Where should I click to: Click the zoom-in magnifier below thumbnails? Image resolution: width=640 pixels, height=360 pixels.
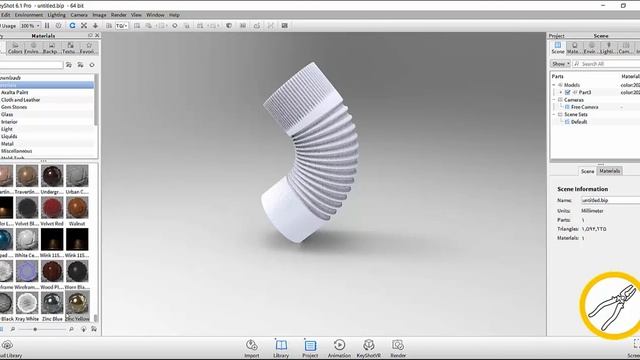click(x=71, y=329)
